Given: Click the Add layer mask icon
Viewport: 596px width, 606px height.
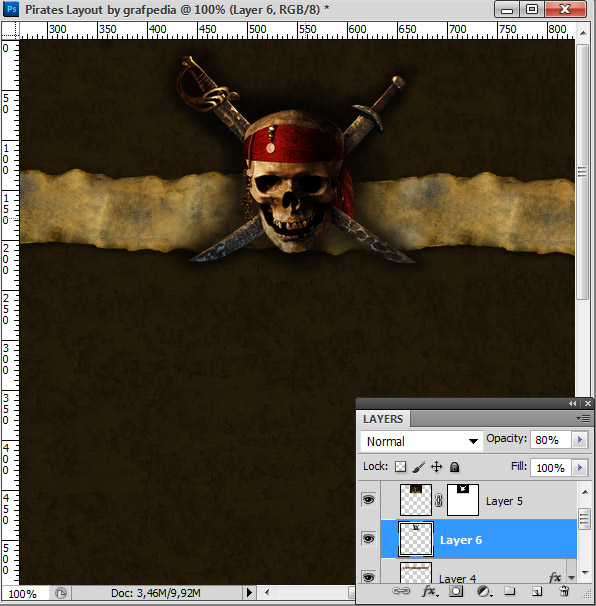Looking at the screenshot, I should tap(456, 591).
